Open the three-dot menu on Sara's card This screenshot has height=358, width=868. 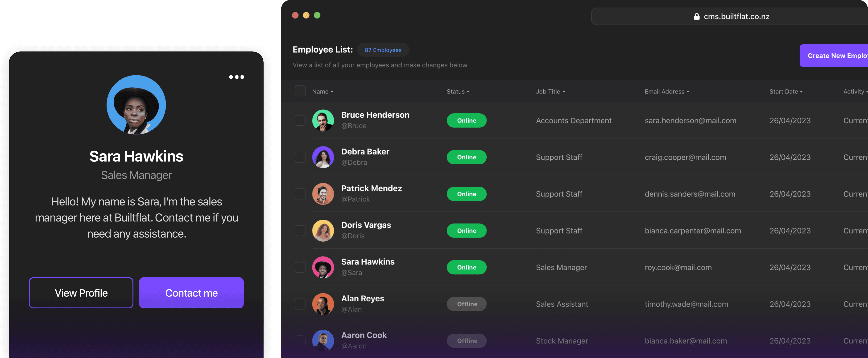[236, 77]
